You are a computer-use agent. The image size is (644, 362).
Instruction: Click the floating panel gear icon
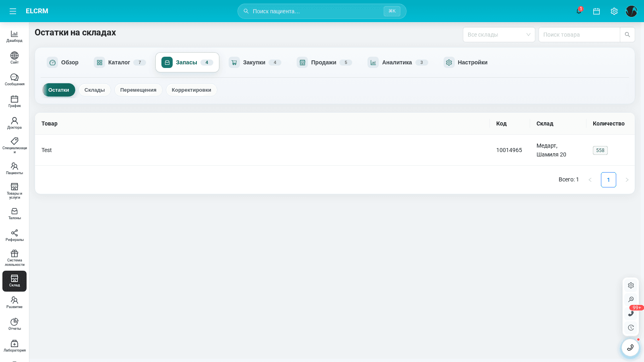(x=631, y=286)
